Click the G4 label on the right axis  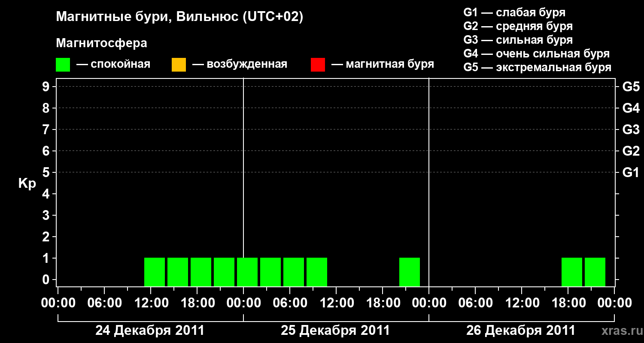pos(631,108)
